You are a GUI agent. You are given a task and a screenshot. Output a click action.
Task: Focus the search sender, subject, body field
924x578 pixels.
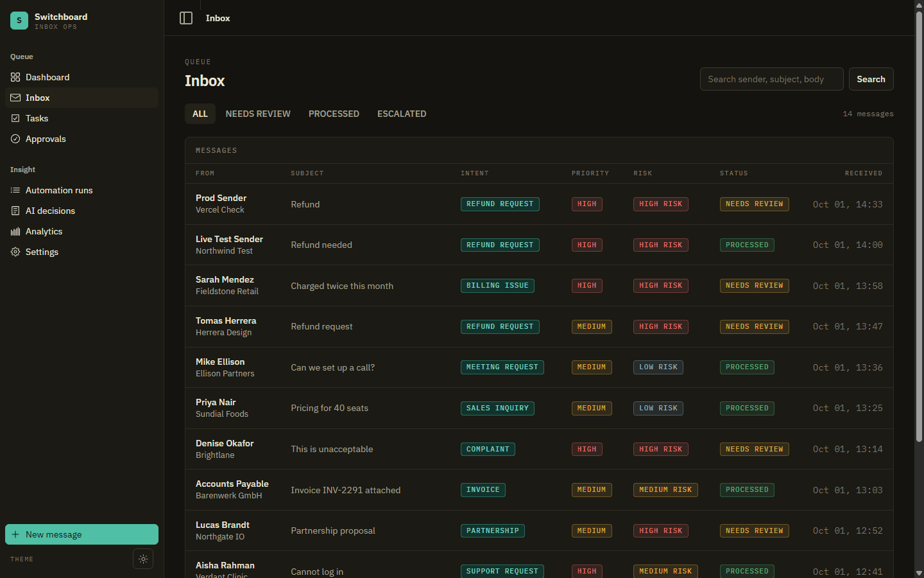point(772,79)
